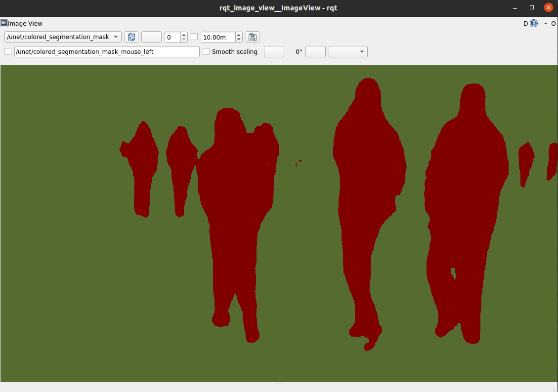Click the save image icon button

253,37
